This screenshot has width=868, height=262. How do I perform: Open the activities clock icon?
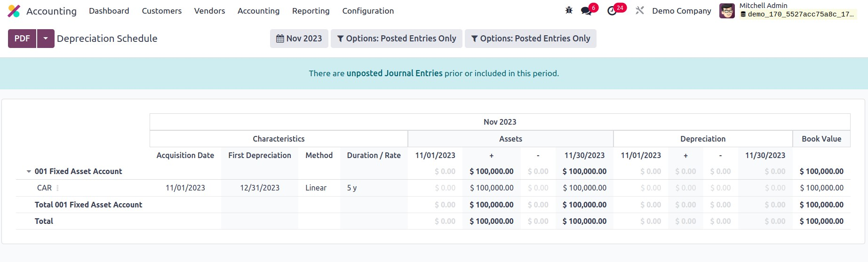tap(612, 11)
